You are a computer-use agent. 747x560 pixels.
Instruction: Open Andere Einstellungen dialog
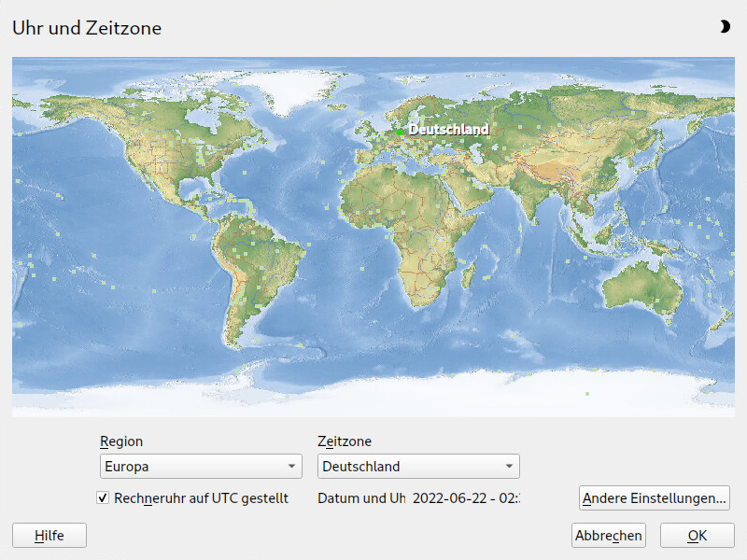(654, 498)
